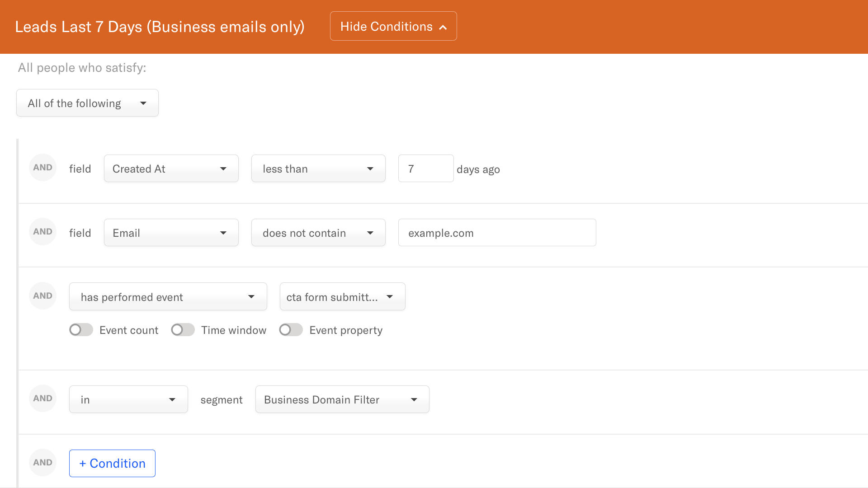Open the has performed event dropdown
This screenshot has height=488, width=868.
coord(168,296)
